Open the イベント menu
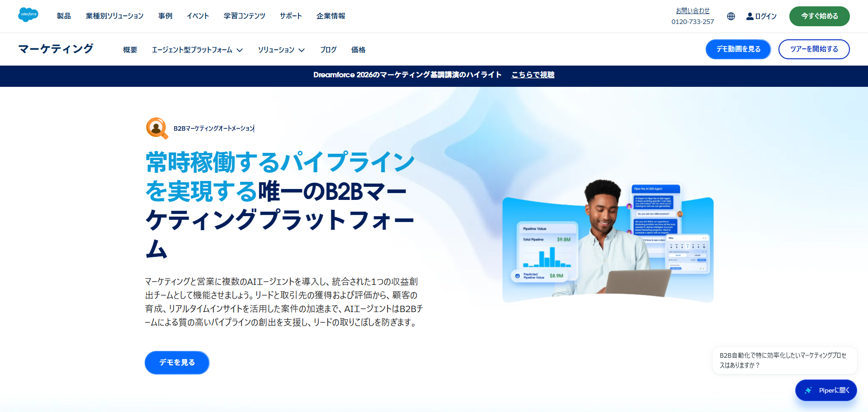 [x=198, y=16]
